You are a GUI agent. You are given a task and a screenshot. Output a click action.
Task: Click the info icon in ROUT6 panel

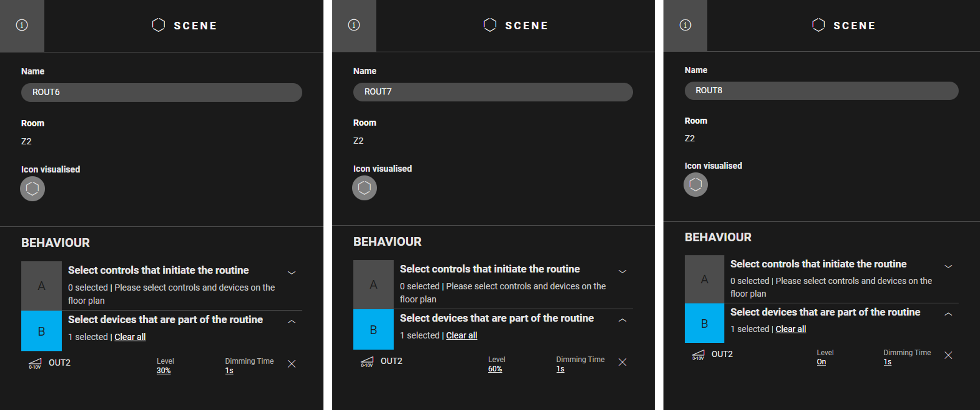(x=22, y=25)
